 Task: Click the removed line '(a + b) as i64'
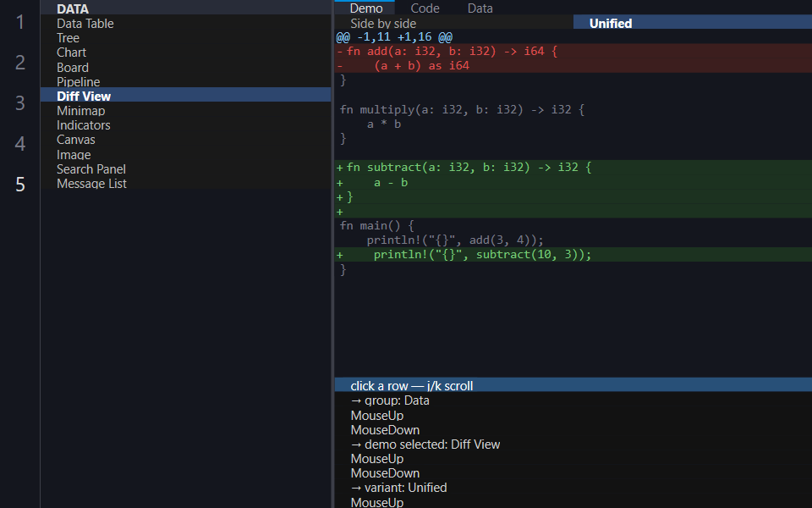[573, 65]
